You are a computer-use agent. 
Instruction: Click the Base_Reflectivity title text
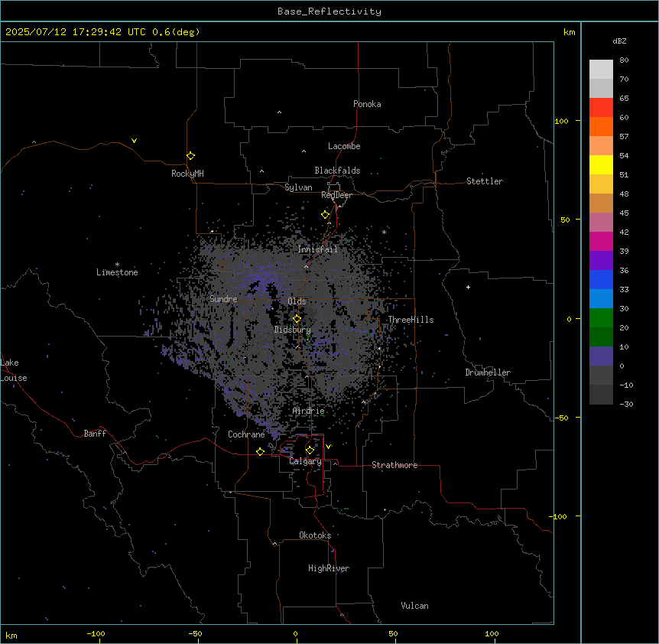(329, 11)
